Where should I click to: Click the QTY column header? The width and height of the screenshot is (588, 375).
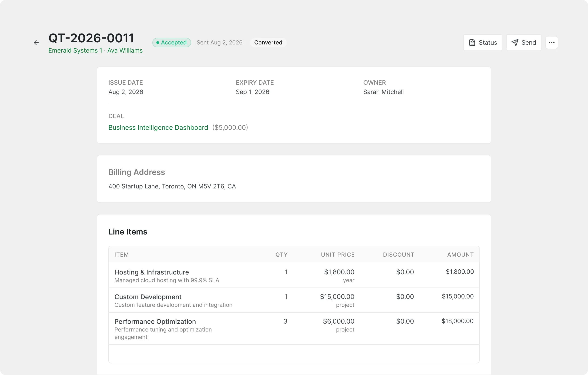coord(281,254)
